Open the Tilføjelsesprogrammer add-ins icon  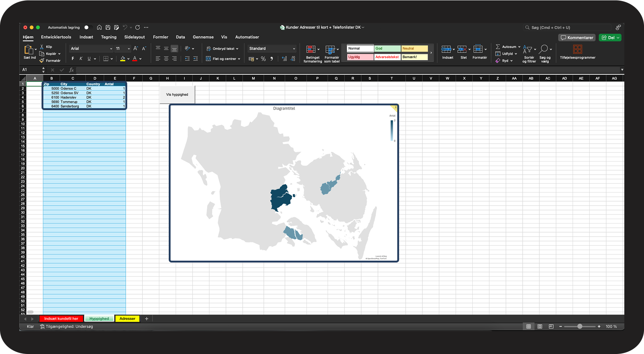tap(577, 49)
